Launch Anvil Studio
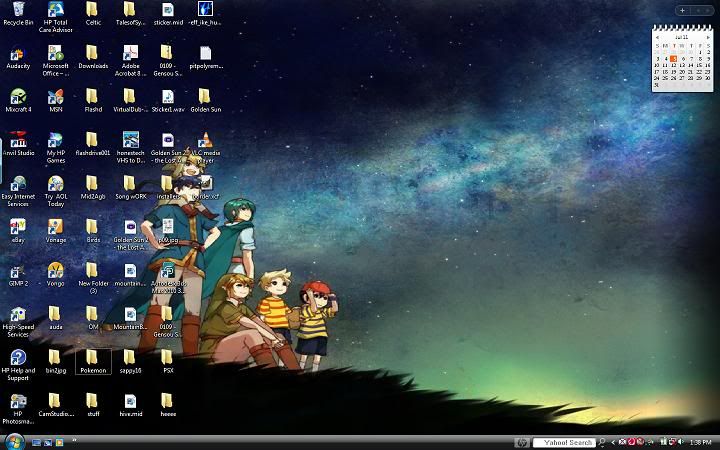The image size is (720, 450). (x=18, y=144)
